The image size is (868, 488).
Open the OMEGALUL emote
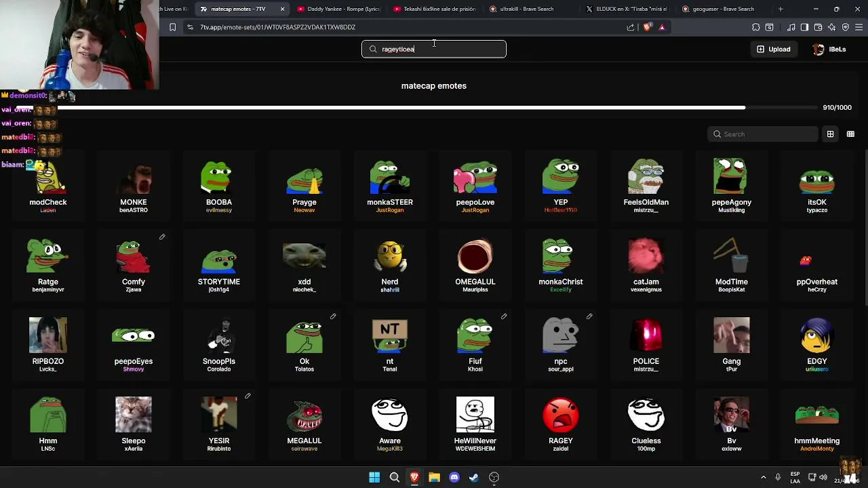click(475, 266)
